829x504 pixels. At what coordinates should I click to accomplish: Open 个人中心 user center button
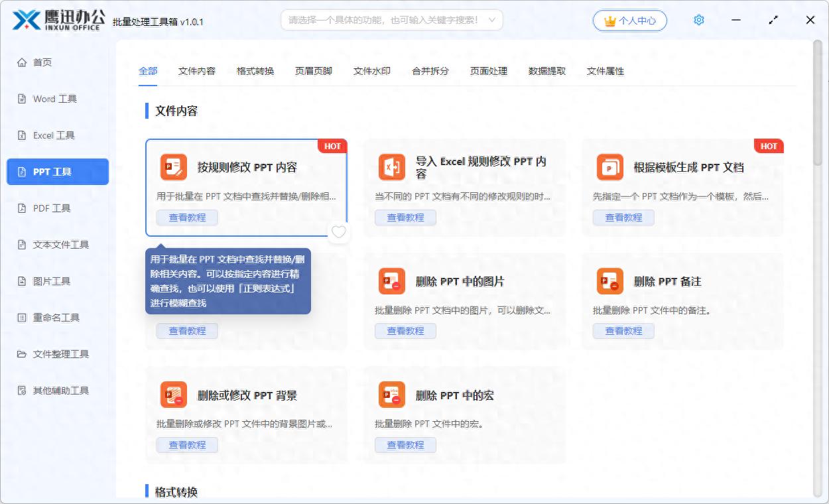(629, 21)
